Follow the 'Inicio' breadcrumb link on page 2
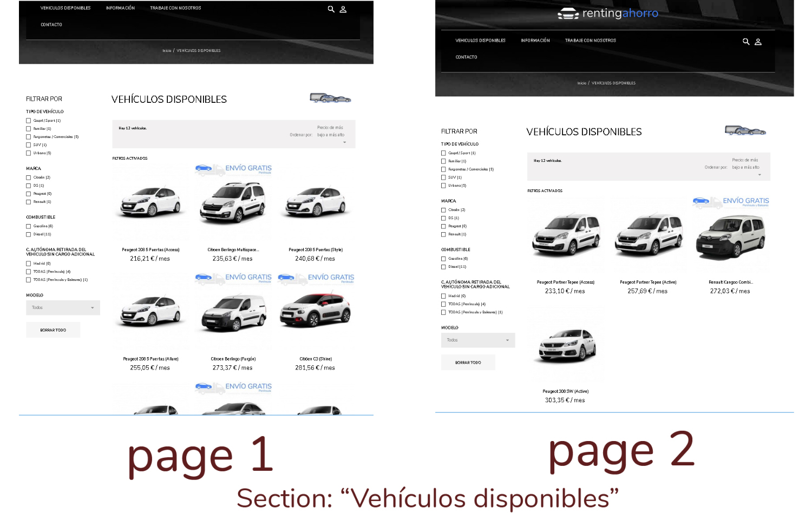This screenshot has height=513, width=812. 582,83
